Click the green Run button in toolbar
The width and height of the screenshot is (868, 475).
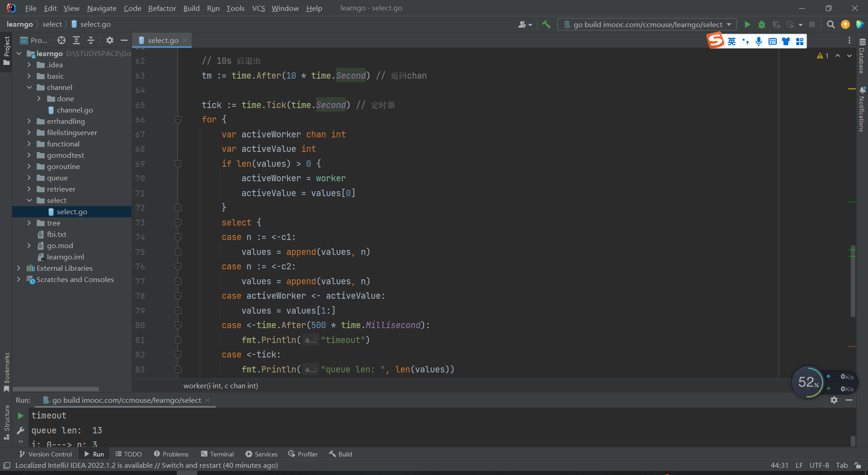(x=747, y=24)
